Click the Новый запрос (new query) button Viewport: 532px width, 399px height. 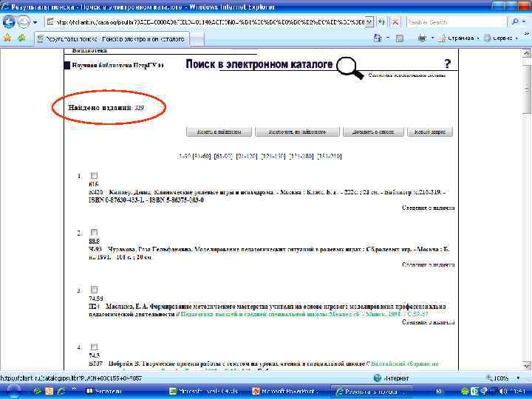click(430, 132)
